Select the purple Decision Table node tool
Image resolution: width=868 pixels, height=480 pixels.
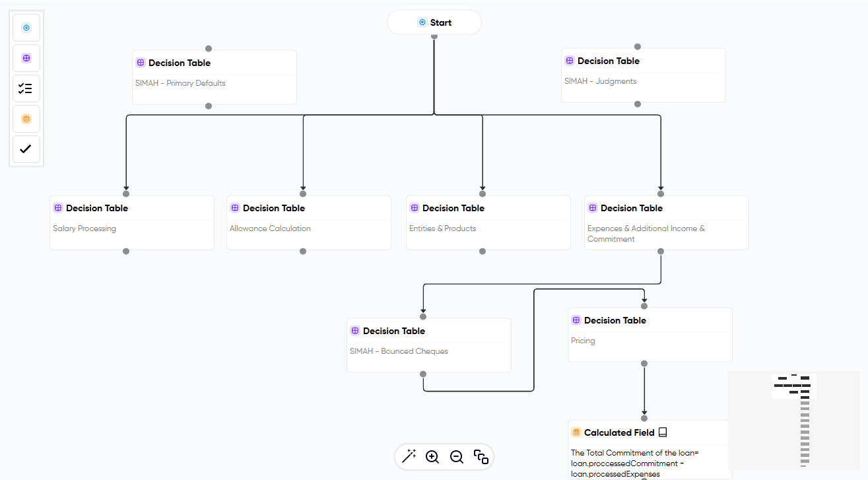point(26,57)
